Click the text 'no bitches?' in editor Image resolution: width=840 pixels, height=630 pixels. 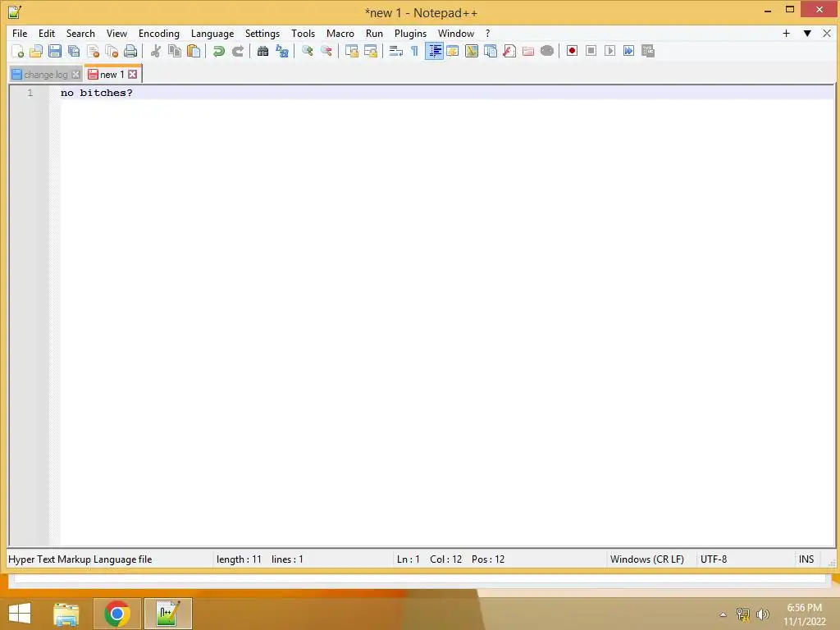[97, 93]
